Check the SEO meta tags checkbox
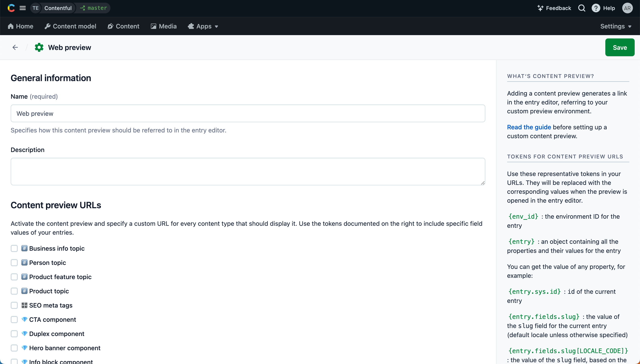This screenshot has width=640, height=364. [x=14, y=305]
